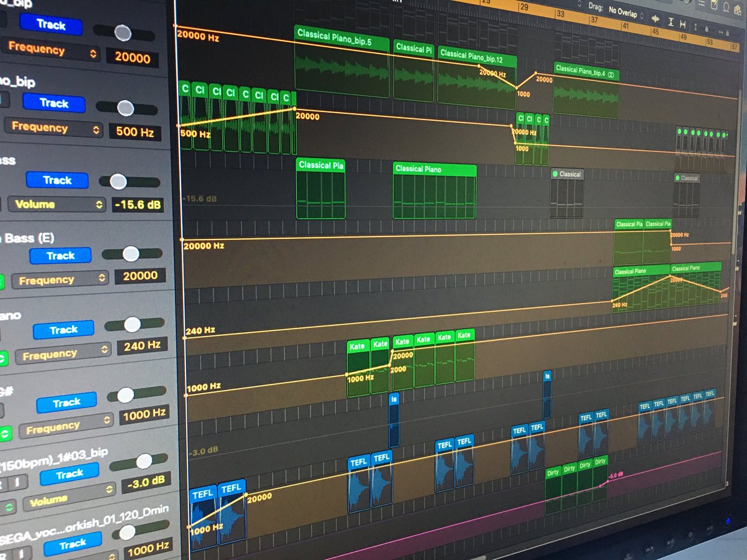Select the wide Classical Piano MIDI region on the Bass track
Viewport: 747px width, 560px height.
(435, 190)
